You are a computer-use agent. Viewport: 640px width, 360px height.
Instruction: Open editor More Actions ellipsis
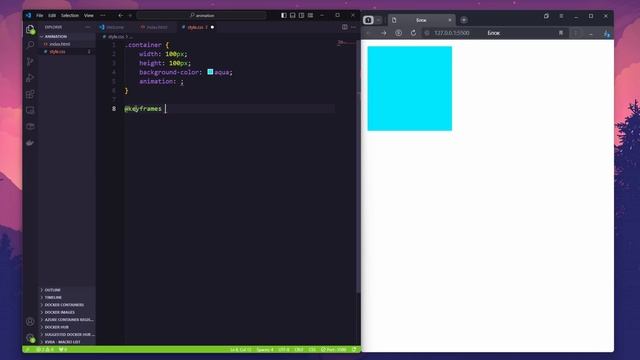pyautogui.click(x=353, y=27)
